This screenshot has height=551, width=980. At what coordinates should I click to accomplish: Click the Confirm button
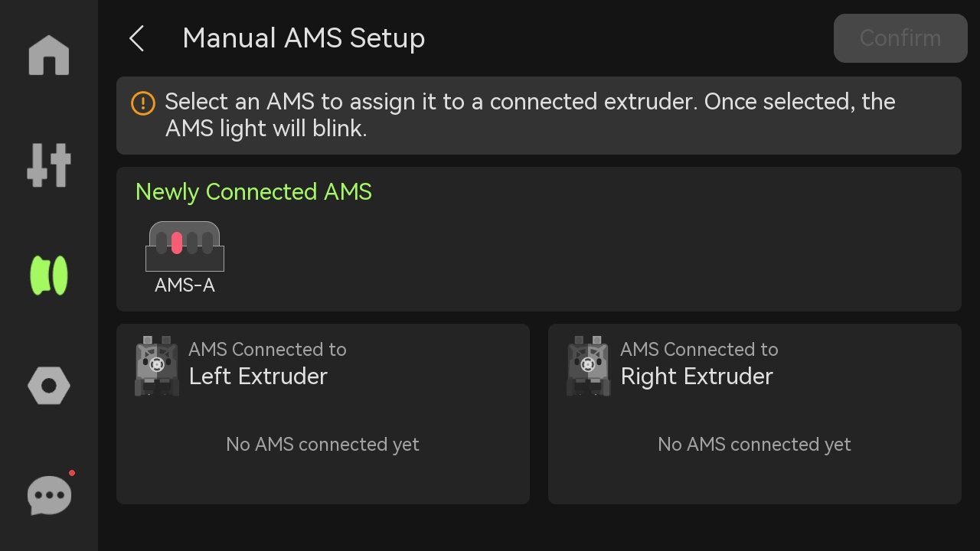(x=900, y=38)
